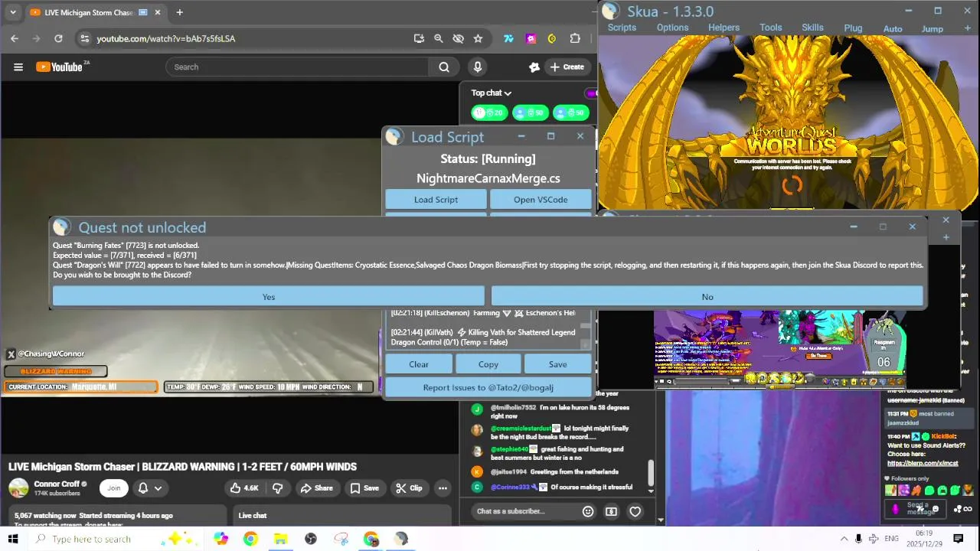Bookmark this page with the star icon
The image size is (980, 551).
478,38
